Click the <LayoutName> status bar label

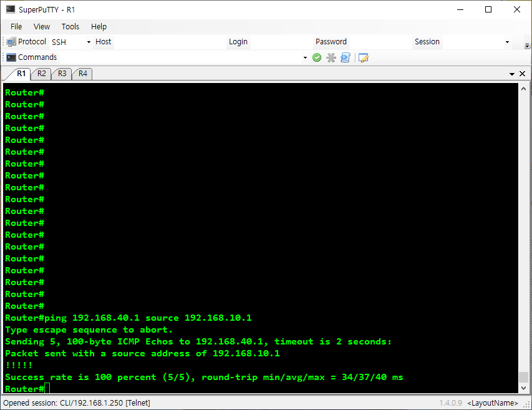[493, 403]
